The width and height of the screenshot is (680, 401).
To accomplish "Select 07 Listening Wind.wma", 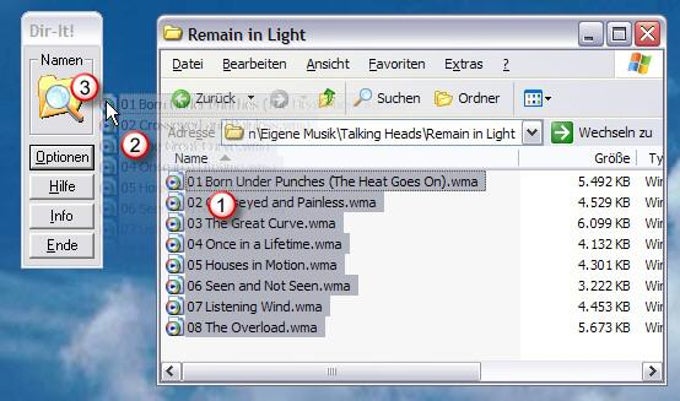I will [255, 306].
